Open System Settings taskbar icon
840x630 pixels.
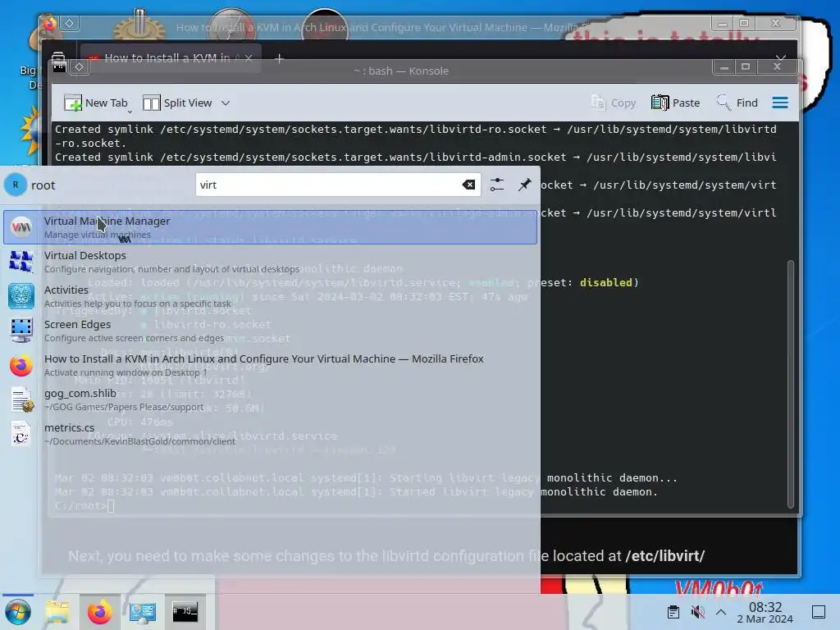click(x=143, y=612)
